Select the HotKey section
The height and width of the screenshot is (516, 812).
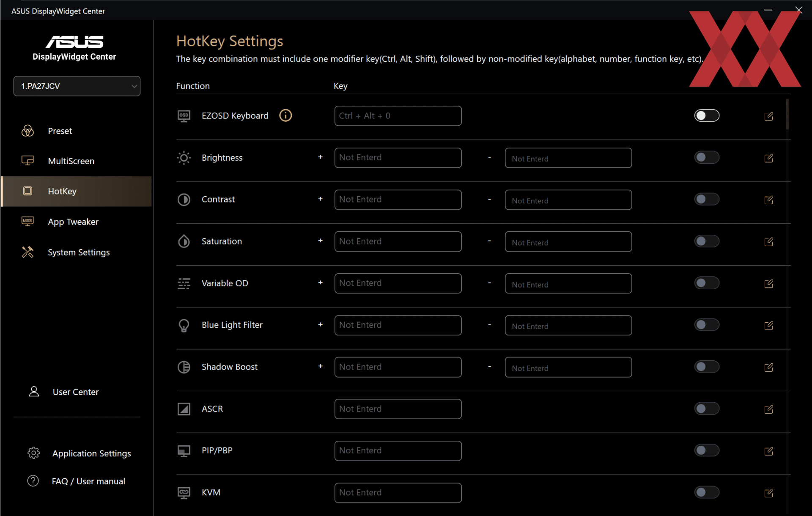pyautogui.click(x=77, y=191)
